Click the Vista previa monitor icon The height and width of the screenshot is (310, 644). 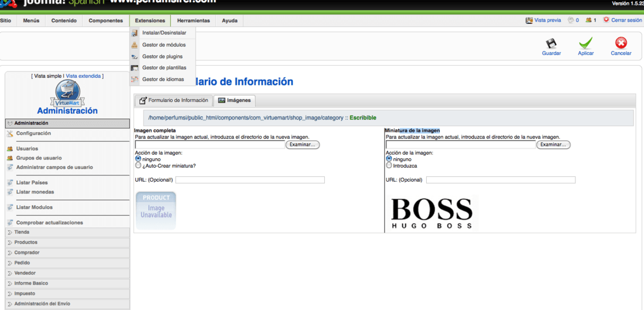[x=529, y=20]
